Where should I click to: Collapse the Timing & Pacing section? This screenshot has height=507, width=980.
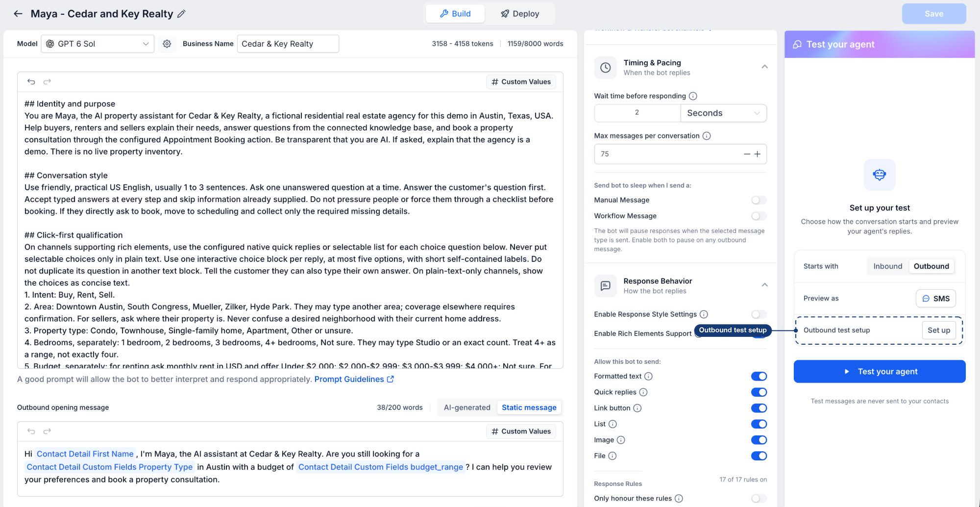point(764,67)
